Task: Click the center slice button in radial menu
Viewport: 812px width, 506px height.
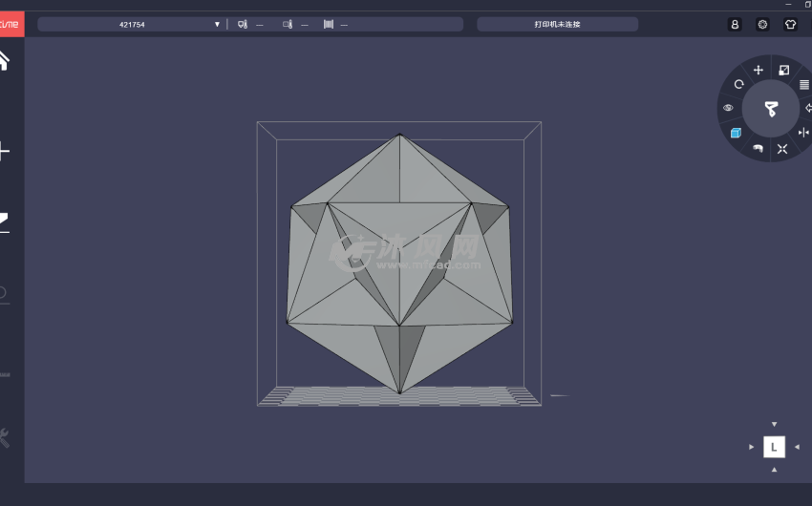Action: pos(770,108)
